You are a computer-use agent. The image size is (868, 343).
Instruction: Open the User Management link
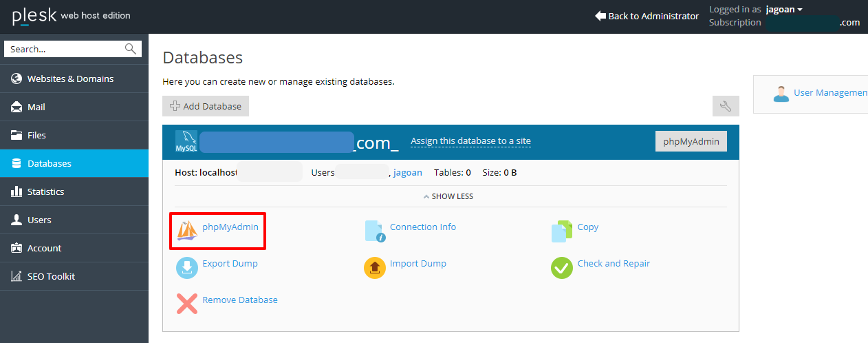coord(831,92)
